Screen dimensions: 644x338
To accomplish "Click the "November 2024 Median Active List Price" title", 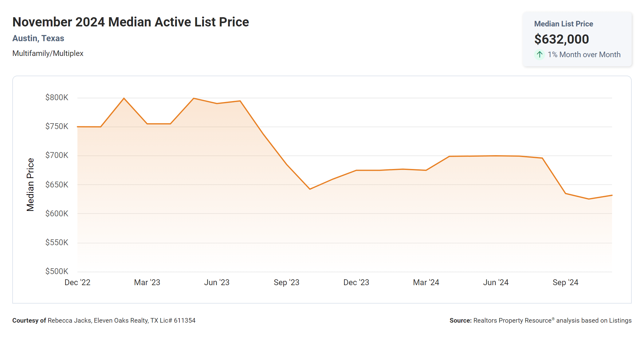I will coord(131,22).
